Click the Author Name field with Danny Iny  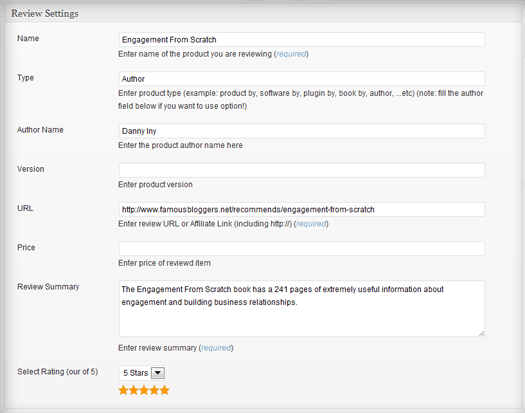(x=302, y=131)
